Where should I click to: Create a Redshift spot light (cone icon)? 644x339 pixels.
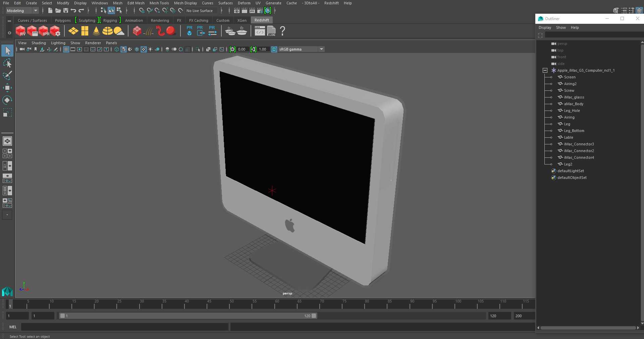tap(96, 31)
